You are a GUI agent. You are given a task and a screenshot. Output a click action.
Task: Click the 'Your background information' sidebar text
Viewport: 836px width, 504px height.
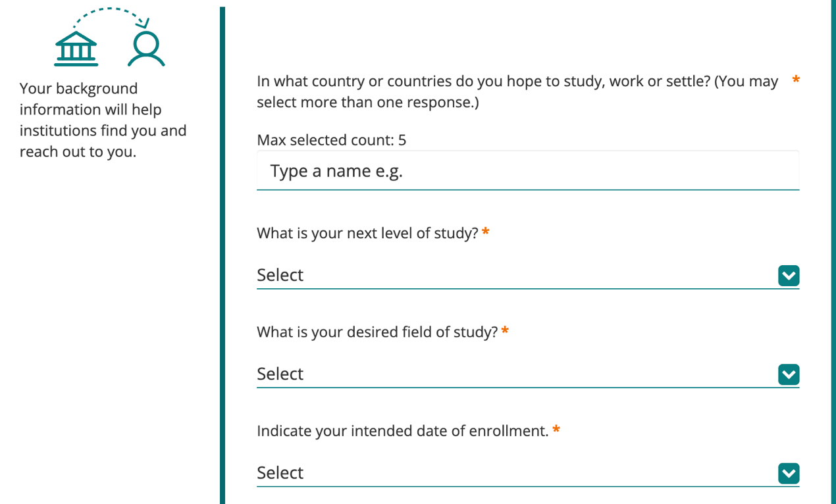(103, 120)
